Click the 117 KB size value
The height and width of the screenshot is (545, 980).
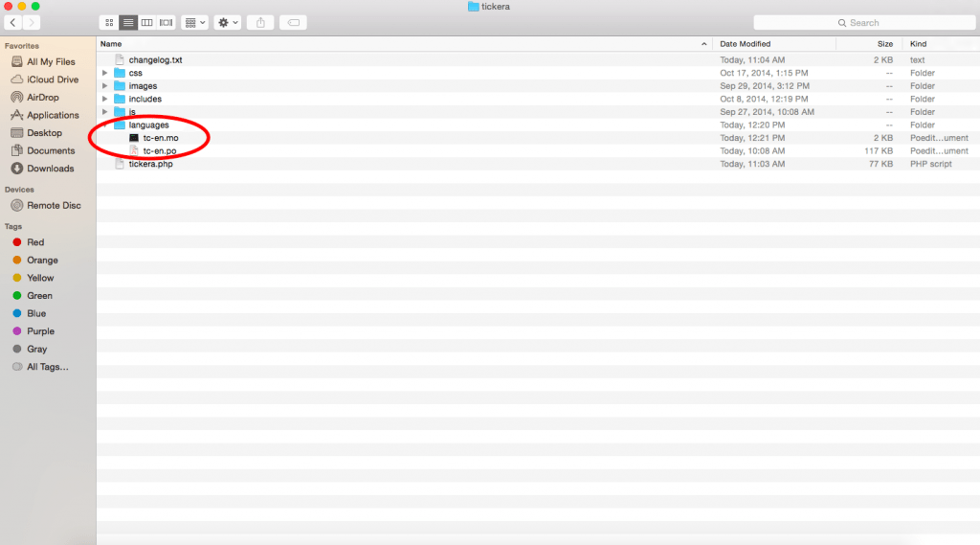(879, 150)
